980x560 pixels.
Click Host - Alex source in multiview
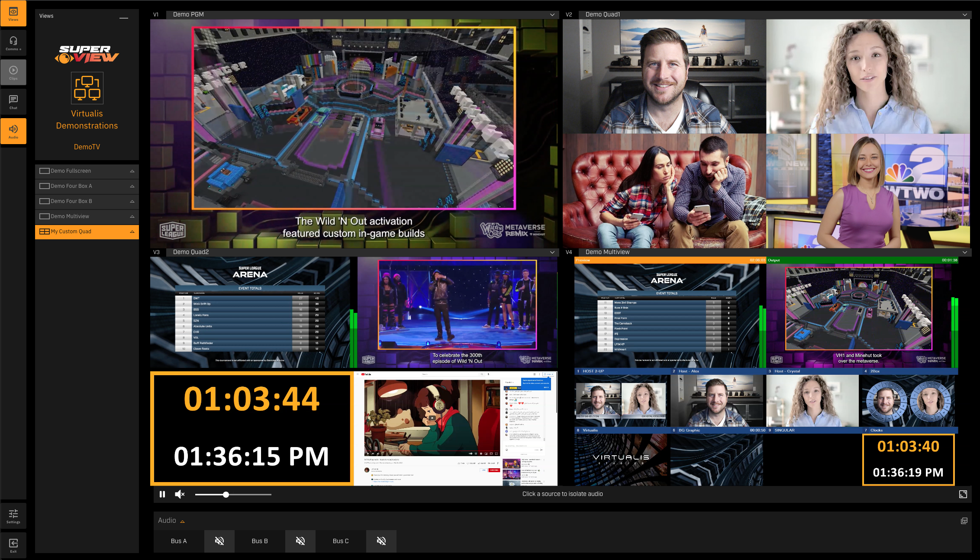pos(718,397)
